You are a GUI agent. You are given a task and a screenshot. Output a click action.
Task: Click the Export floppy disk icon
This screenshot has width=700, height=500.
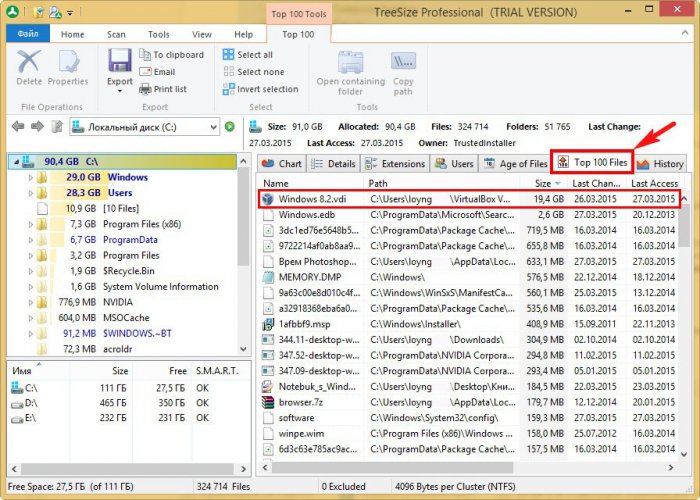(x=120, y=61)
